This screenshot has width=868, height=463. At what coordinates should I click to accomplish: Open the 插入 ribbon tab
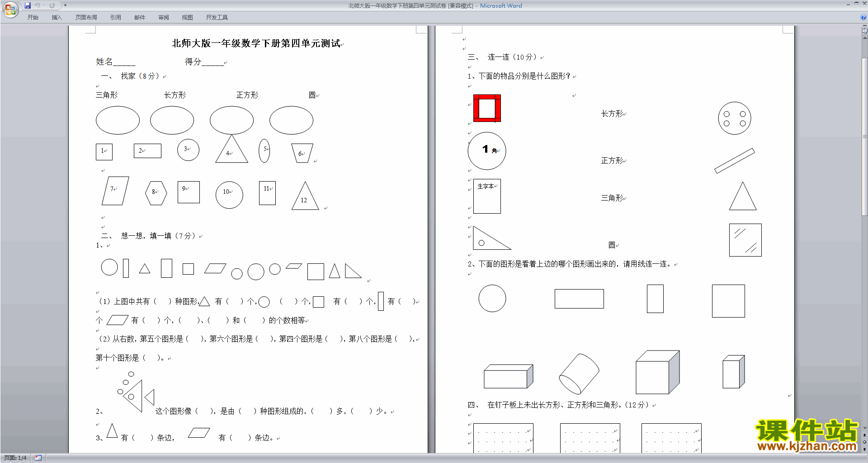tap(57, 18)
